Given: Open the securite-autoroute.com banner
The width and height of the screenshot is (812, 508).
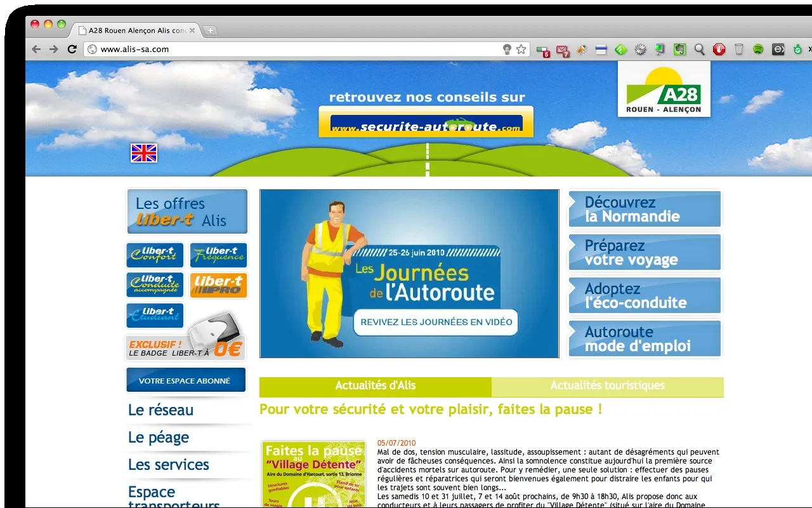Looking at the screenshot, I should point(426,122).
